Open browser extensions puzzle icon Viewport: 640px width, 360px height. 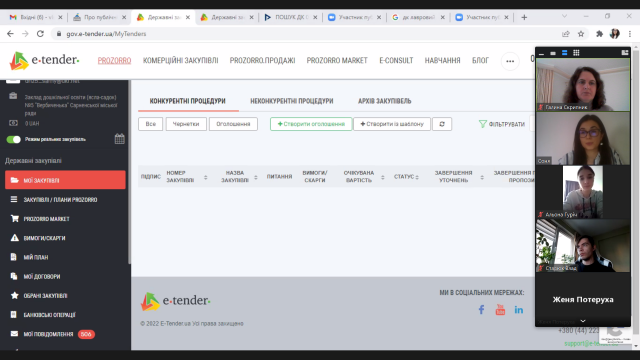[599, 34]
